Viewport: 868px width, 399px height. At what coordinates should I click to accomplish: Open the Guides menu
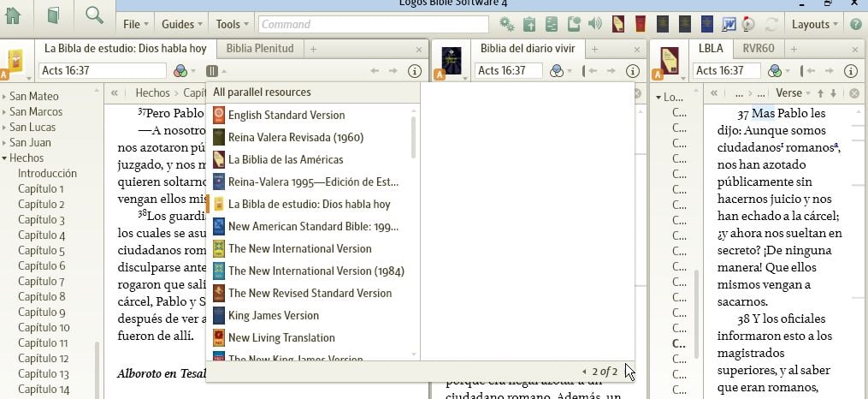(181, 24)
